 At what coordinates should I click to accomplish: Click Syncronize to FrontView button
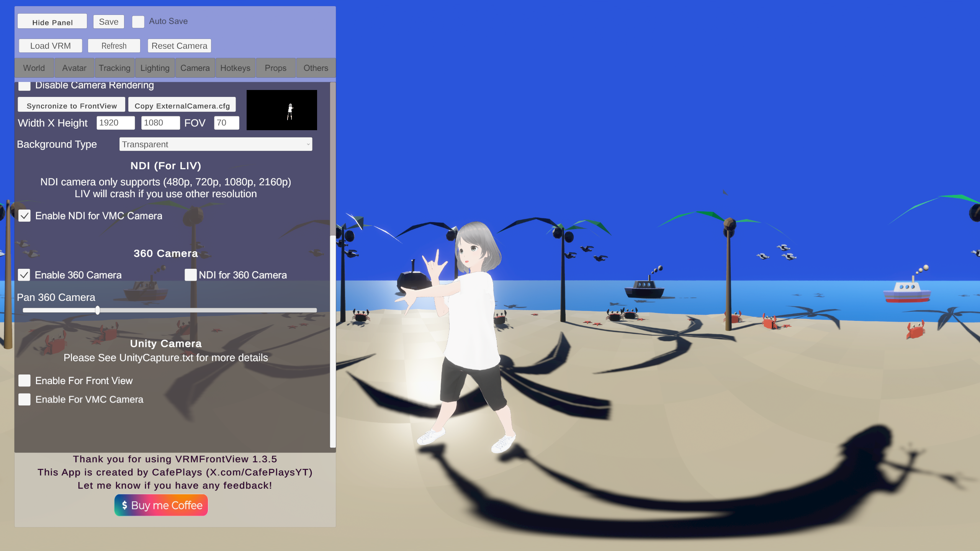(x=72, y=106)
